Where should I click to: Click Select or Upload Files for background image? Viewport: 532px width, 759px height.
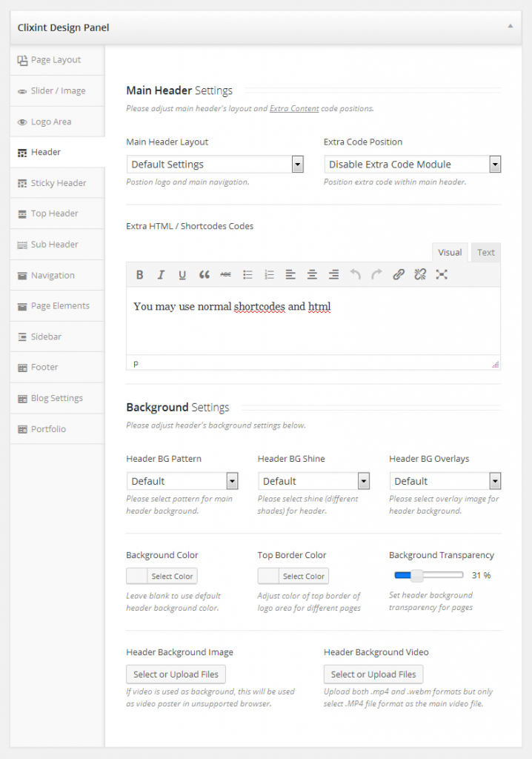click(176, 675)
